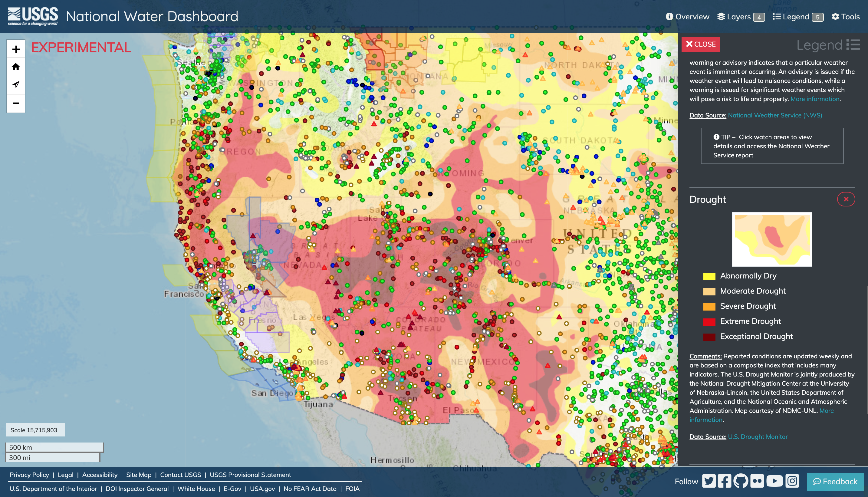
Task: Open the USGS Facebook page
Action: (725, 481)
